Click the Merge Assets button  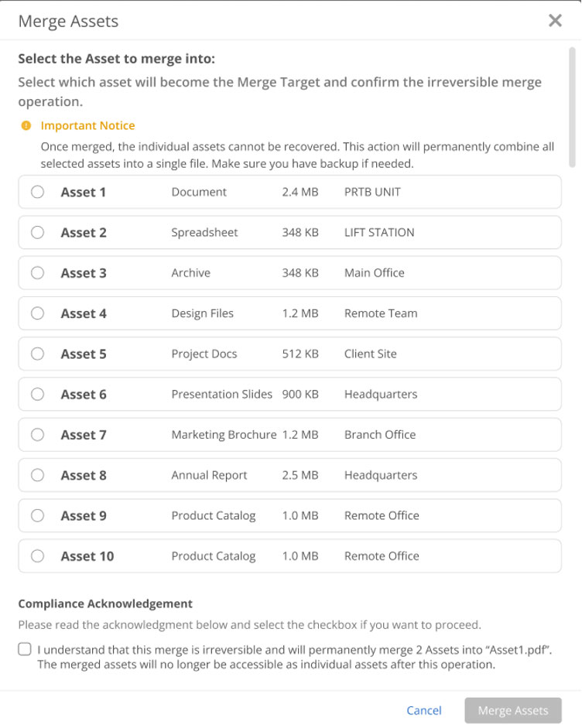coord(513,710)
